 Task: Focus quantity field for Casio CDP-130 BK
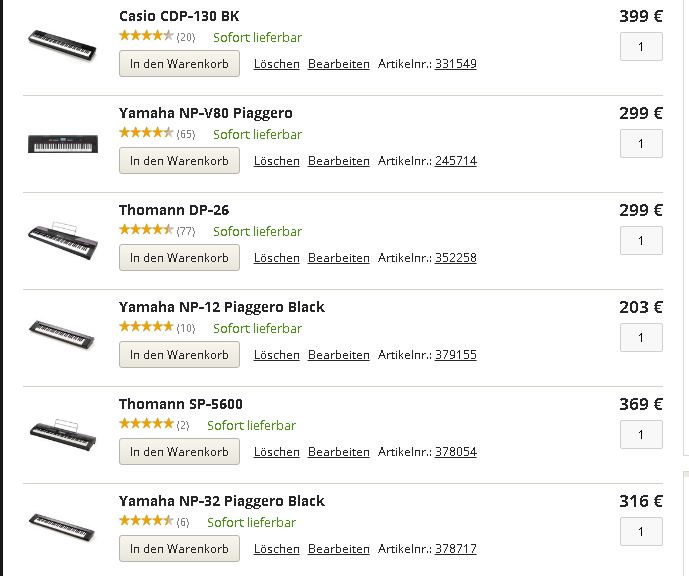641,47
